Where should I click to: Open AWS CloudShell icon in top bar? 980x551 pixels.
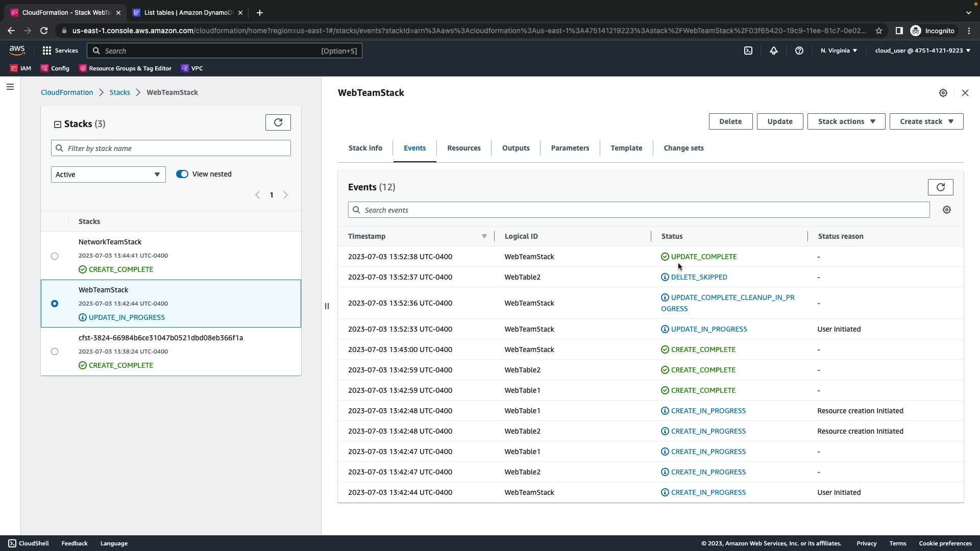click(748, 51)
